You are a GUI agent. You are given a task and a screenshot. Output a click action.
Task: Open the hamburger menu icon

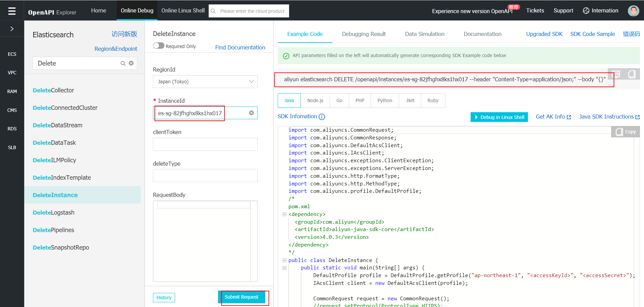click(x=12, y=11)
